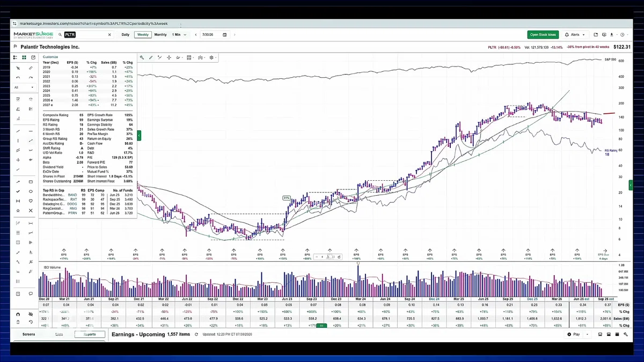Screen dimensions: 644x362
Task: Expand the 1 Min interval dropdown
Action: pos(180,34)
